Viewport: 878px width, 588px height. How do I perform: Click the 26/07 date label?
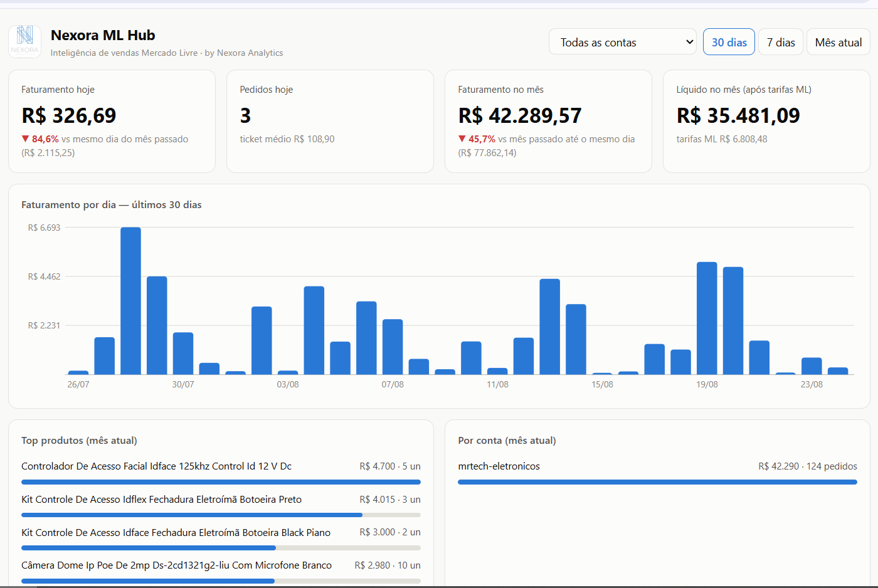point(78,384)
